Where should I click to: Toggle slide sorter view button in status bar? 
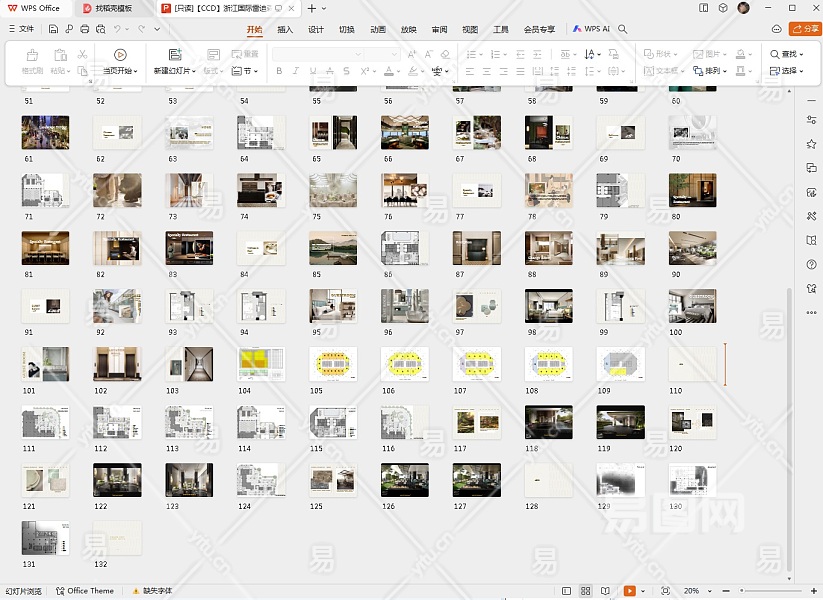(x=585, y=591)
